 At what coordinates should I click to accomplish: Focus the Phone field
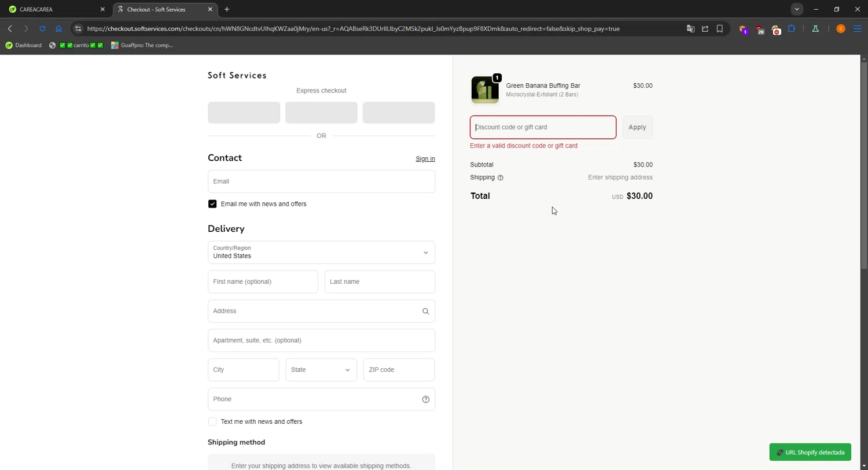pos(321,399)
